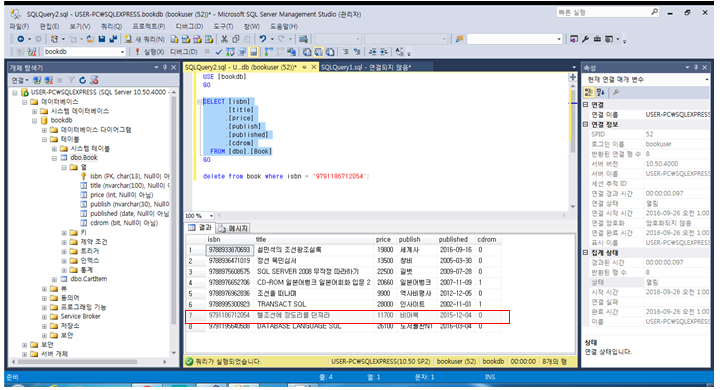The image size is (720, 390).
Task: Click the 디버그(D) debug button
Action: [184, 51]
